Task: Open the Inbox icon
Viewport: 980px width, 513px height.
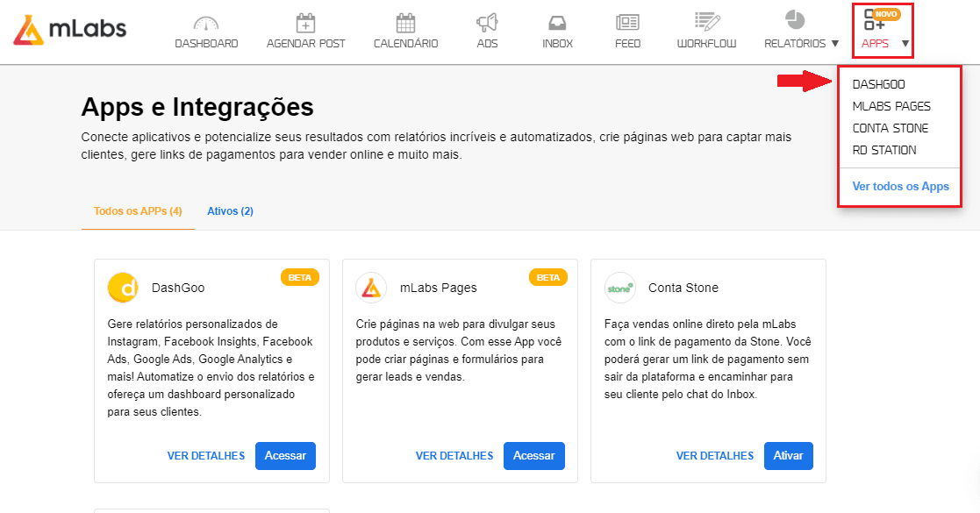Action: click(x=556, y=21)
